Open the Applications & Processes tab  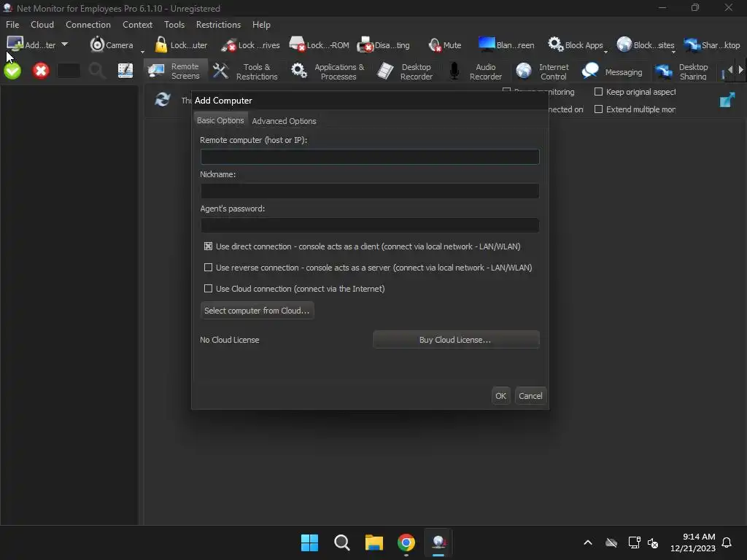pyautogui.click(x=328, y=71)
